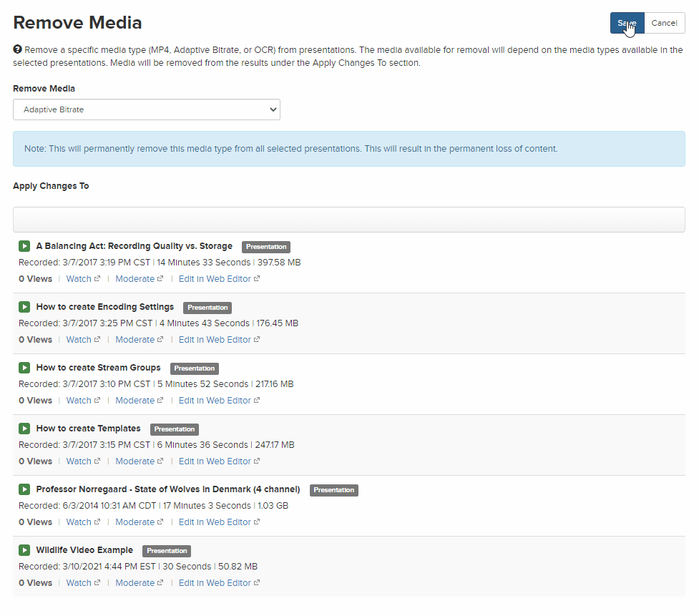The width and height of the screenshot is (699, 616).
Task: Open A Balancing Act: Recording Quality title
Action: (x=135, y=246)
